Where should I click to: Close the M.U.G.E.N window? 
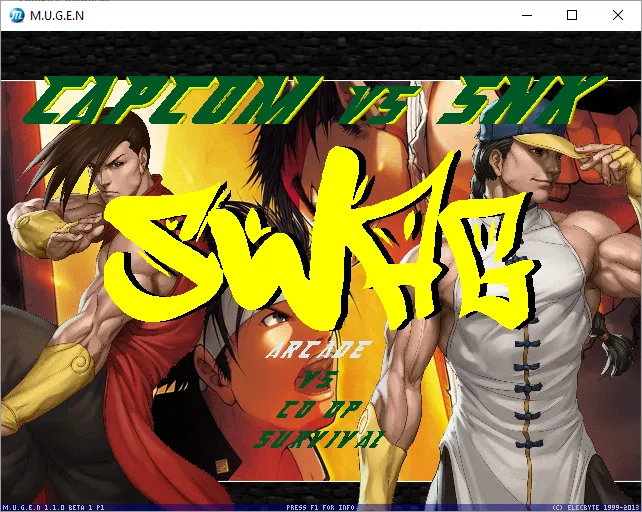[x=618, y=15]
